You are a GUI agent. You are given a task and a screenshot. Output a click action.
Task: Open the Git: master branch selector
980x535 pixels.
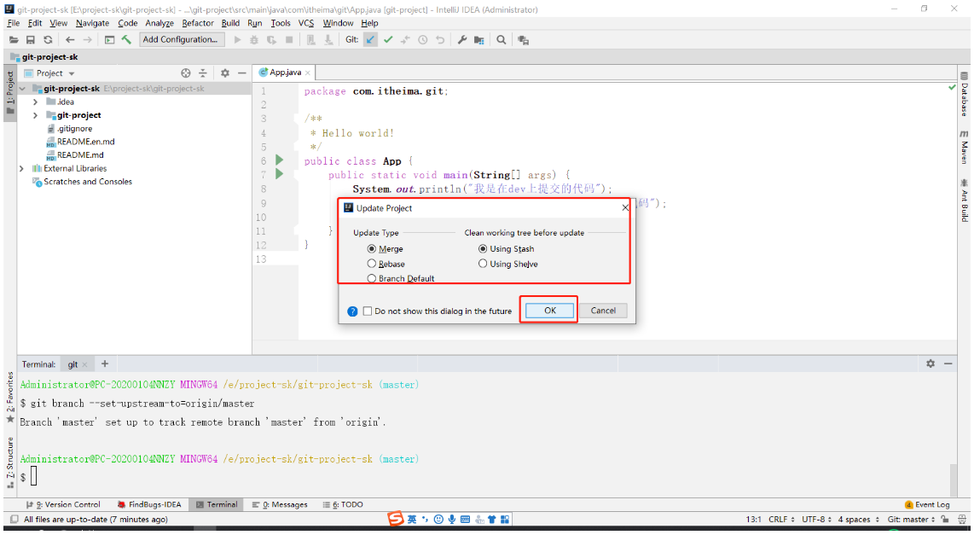[x=911, y=520]
